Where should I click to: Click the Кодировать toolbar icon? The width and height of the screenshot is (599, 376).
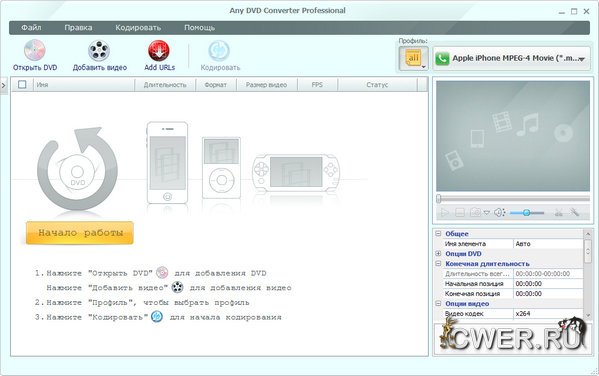pyautogui.click(x=219, y=51)
